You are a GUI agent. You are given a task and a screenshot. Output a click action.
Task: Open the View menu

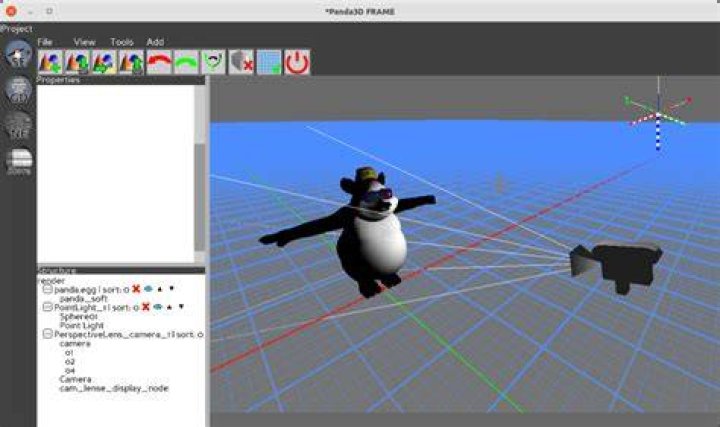point(84,42)
